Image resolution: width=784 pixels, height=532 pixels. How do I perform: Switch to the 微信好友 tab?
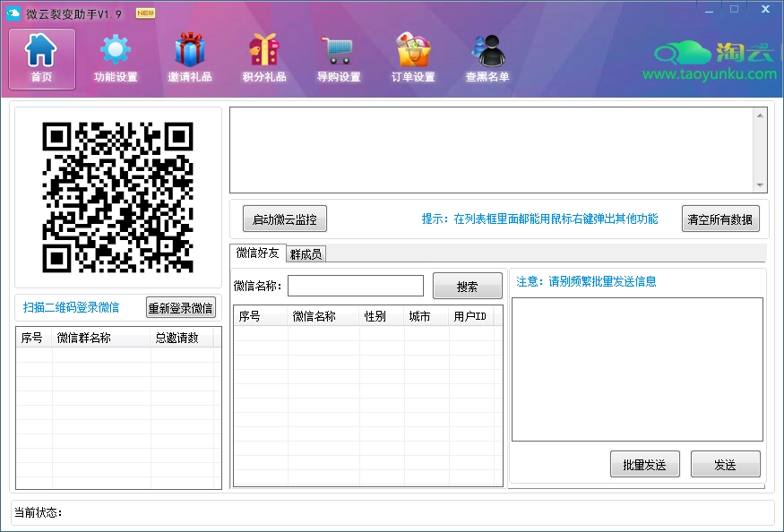point(254,253)
